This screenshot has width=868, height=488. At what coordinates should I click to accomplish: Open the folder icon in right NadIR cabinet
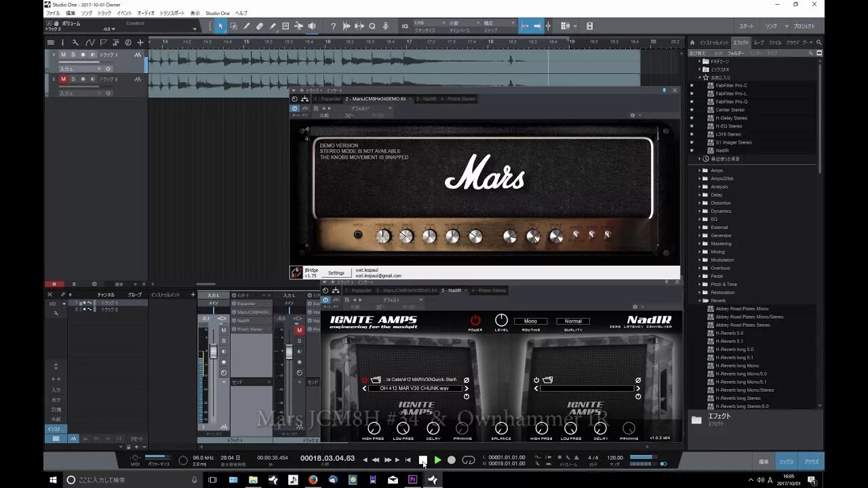547,380
